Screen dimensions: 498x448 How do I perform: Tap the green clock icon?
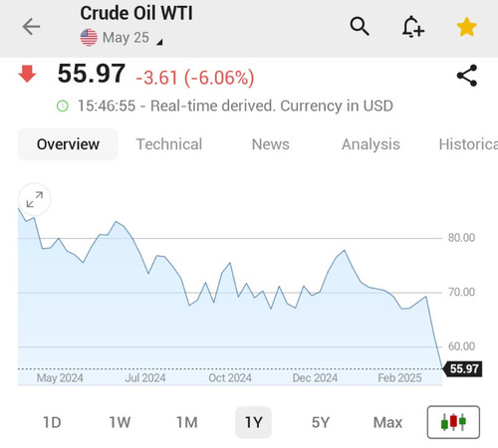(63, 107)
